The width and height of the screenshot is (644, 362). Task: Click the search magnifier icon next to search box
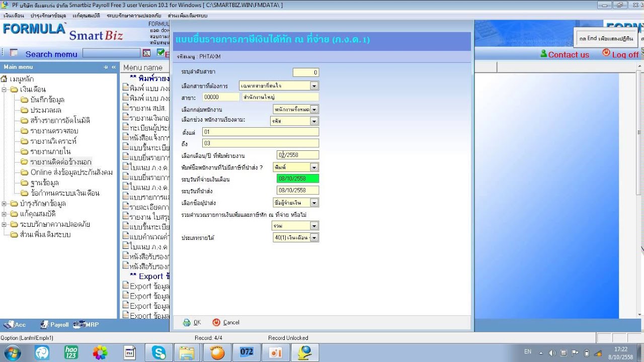click(146, 53)
